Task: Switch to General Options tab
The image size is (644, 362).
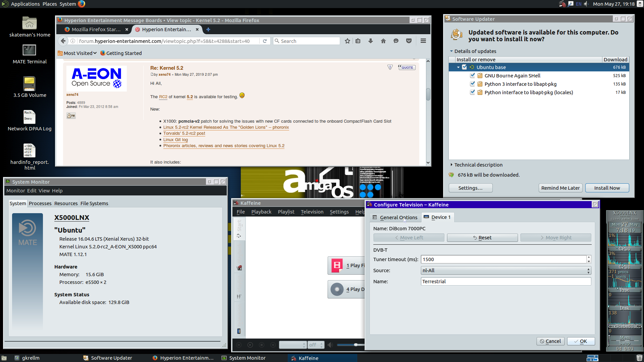Action: (x=395, y=217)
